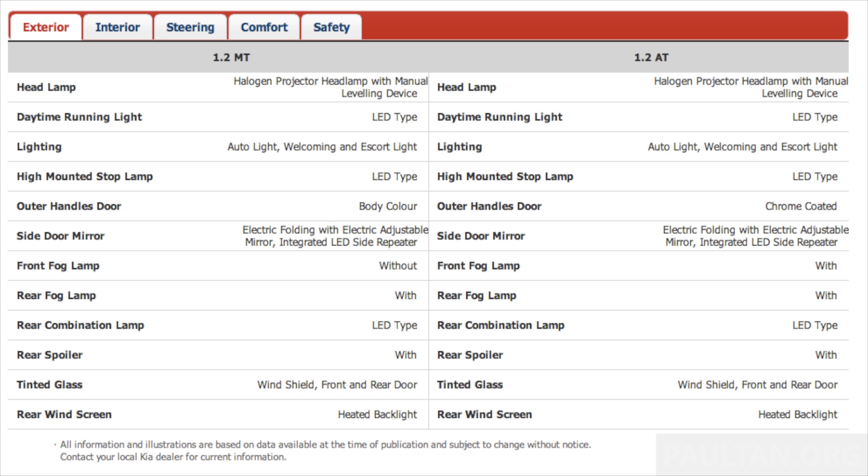
Task: Click Side Door Mirror label in MT column
Action: point(60,236)
